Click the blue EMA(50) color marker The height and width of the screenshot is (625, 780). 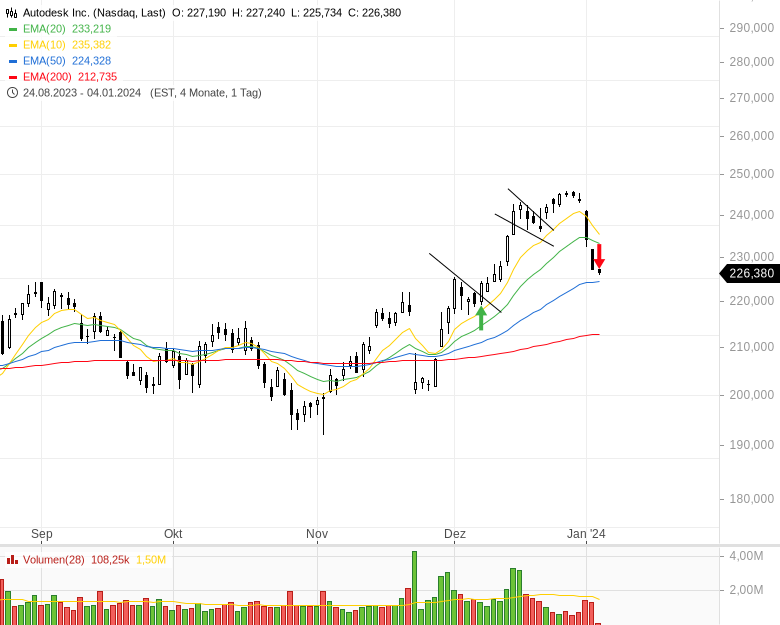point(13,61)
